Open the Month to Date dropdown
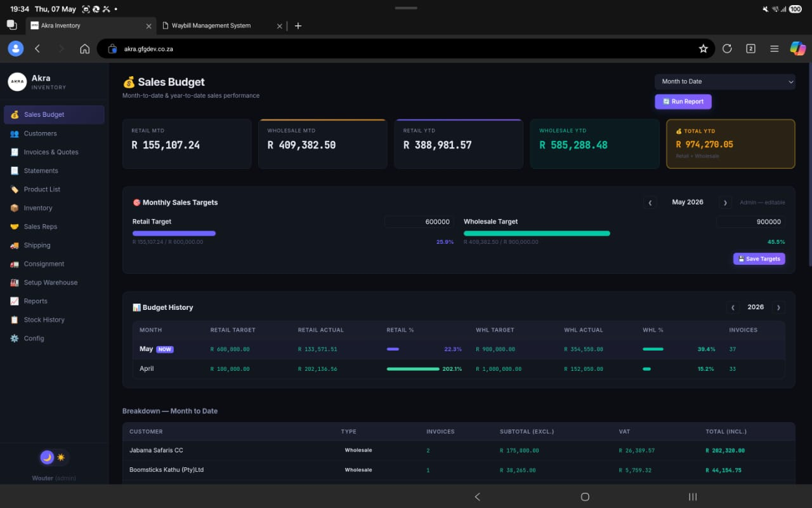The height and width of the screenshot is (508, 812). pyautogui.click(x=725, y=81)
